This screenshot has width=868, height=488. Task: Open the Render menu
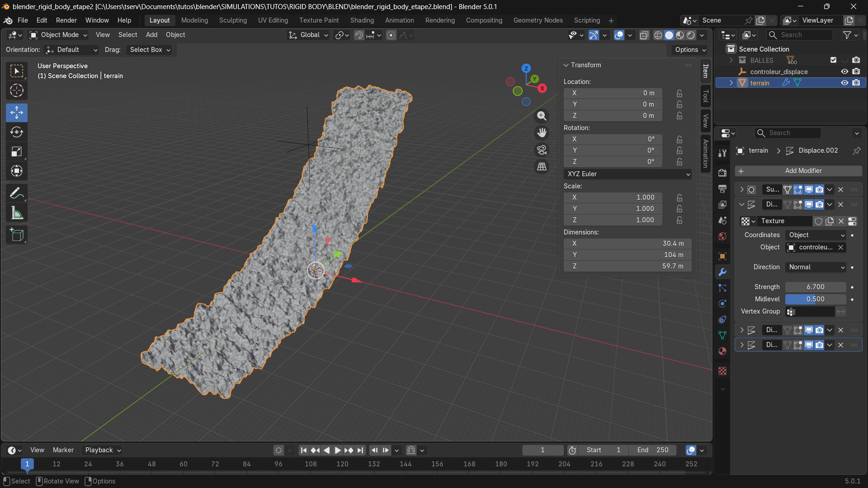point(66,20)
